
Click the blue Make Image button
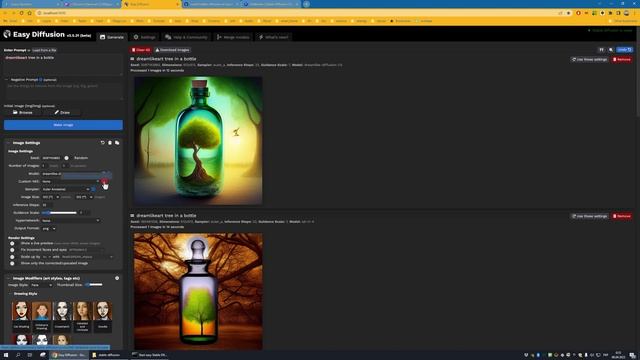point(63,125)
